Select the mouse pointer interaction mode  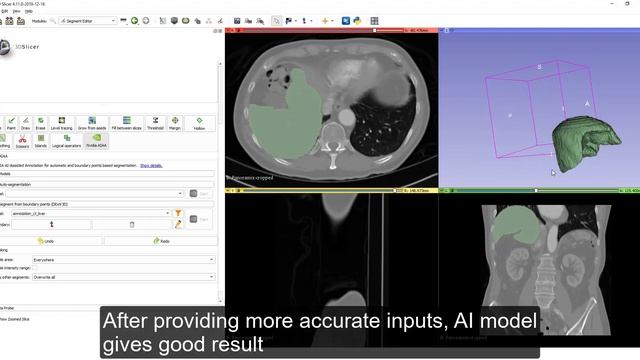276,20
